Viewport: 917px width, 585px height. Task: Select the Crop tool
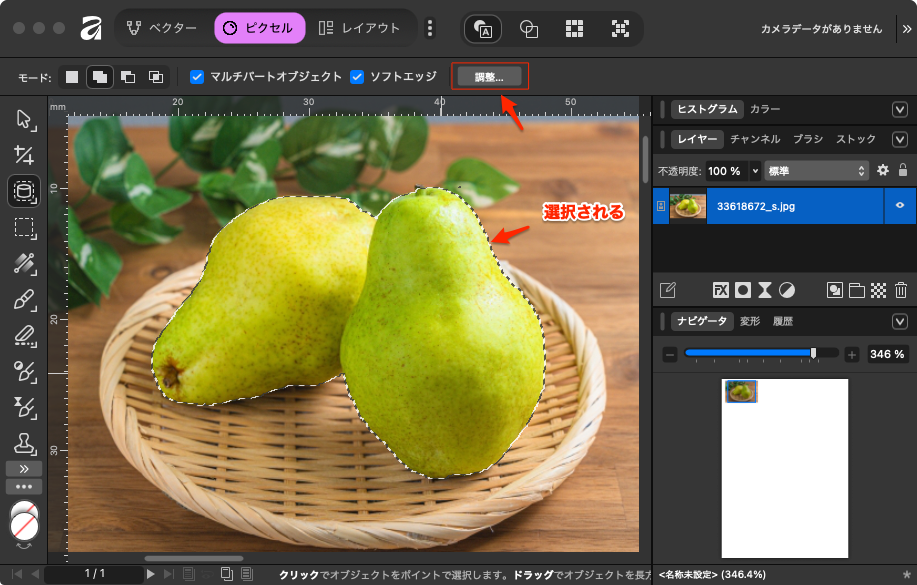[x=24, y=154]
